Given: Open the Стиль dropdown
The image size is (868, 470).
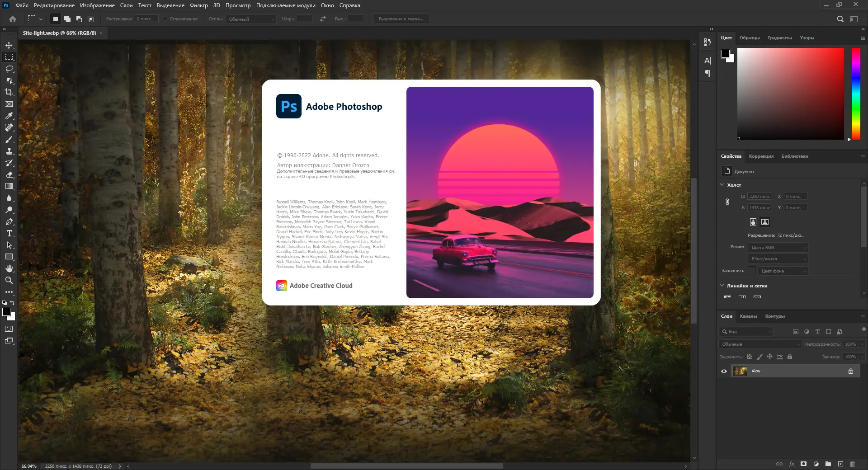Looking at the screenshot, I should point(251,19).
